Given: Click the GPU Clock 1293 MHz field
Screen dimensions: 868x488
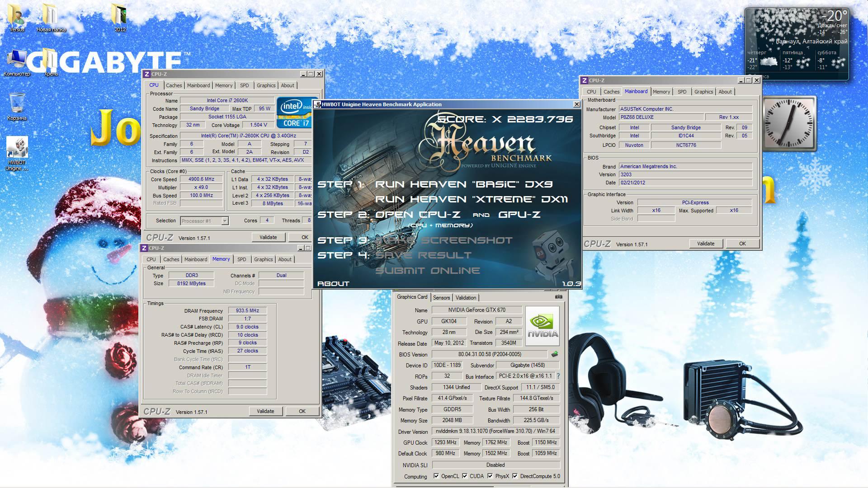Looking at the screenshot, I should [445, 442].
